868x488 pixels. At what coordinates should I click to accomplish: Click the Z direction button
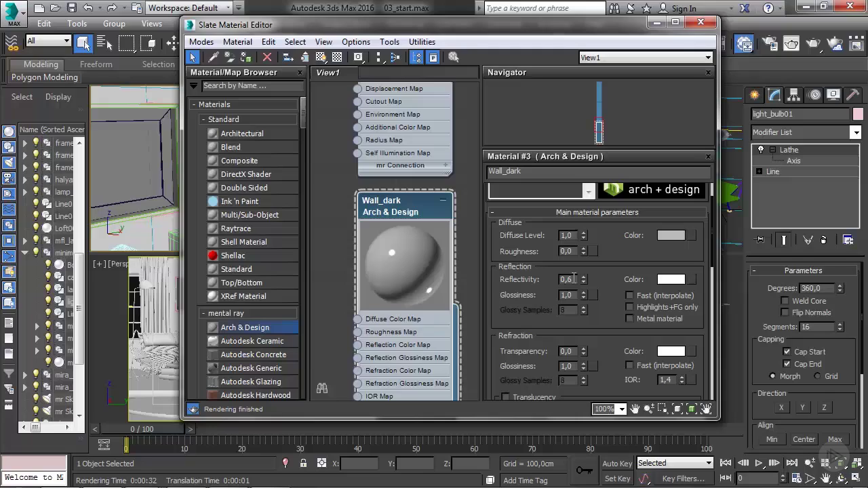pyautogui.click(x=824, y=407)
